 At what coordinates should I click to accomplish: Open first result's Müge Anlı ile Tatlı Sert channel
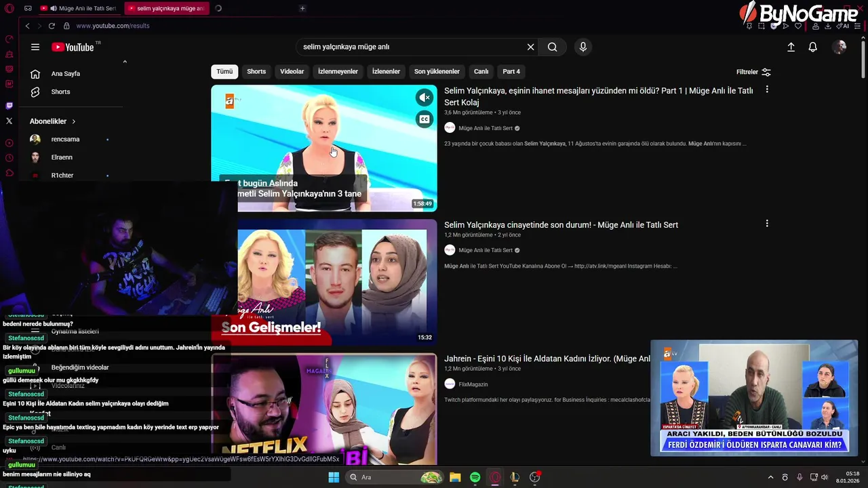click(x=486, y=128)
